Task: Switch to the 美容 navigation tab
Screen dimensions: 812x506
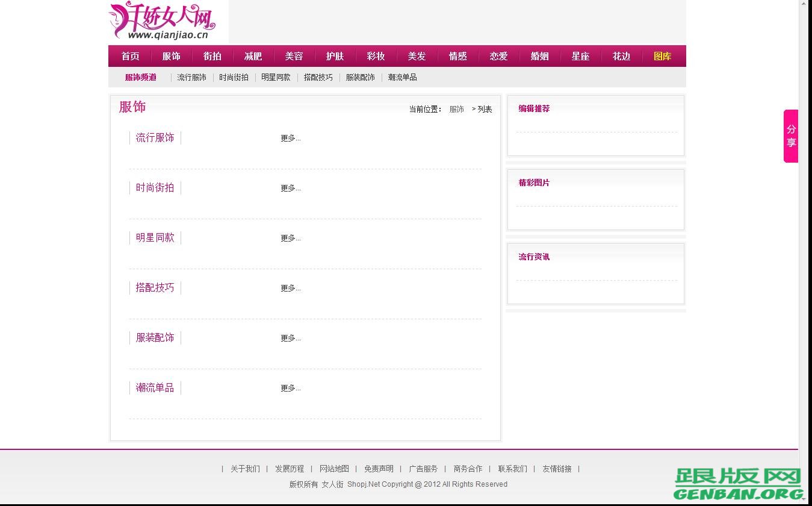Action: 294,56
